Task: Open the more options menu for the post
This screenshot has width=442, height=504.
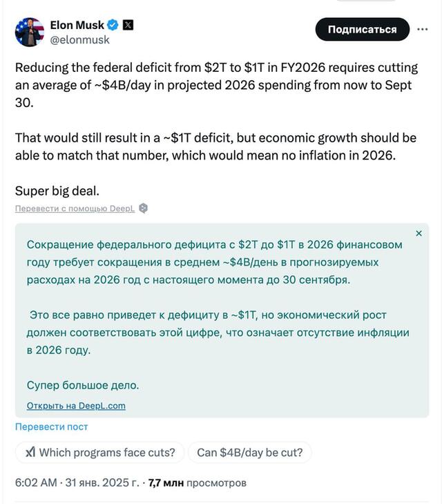Action: [x=421, y=29]
